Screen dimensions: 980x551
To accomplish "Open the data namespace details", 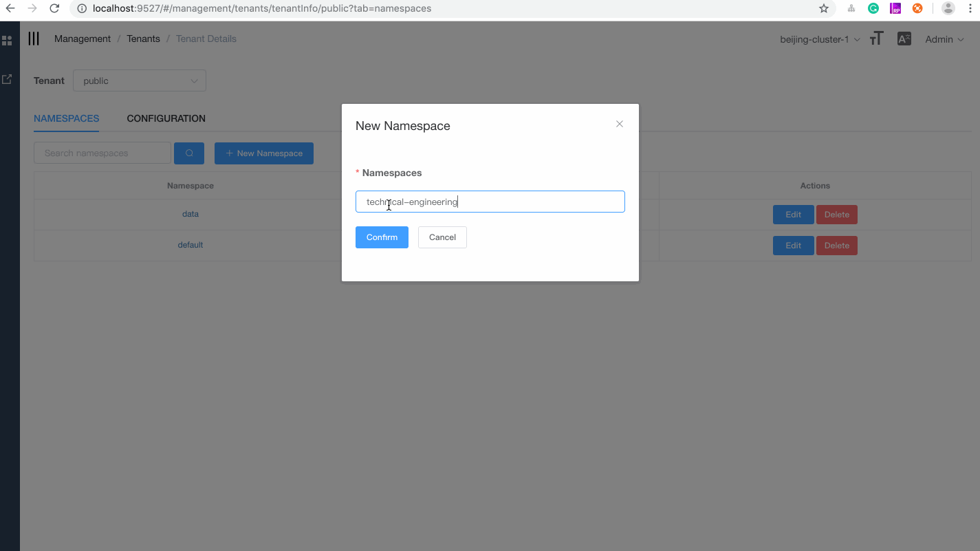I will click(190, 214).
